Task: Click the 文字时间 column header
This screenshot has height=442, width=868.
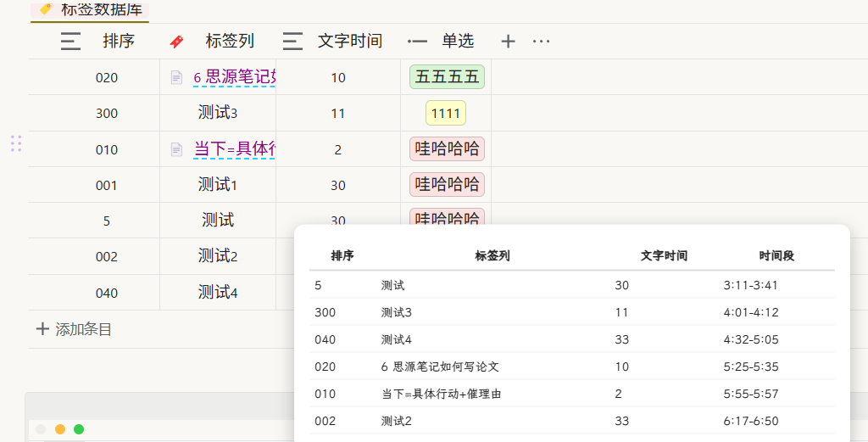Action: 338,41
